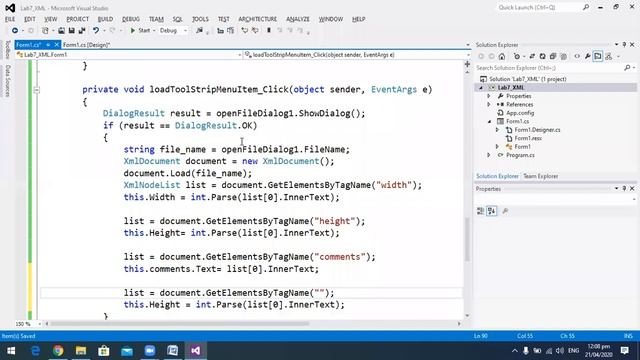Expand the Form1.Designer.cs node
The image size is (640, 360).
(x=498, y=130)
